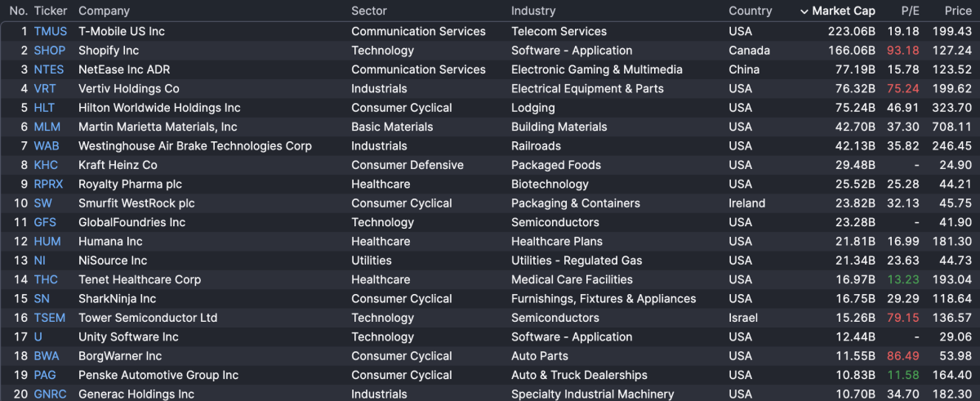
Task: Sort table by Industry column header
Action: [533, 11]
